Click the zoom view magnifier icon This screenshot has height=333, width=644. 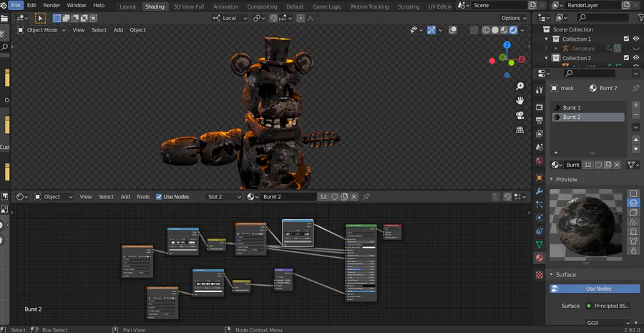click(520, 86)
